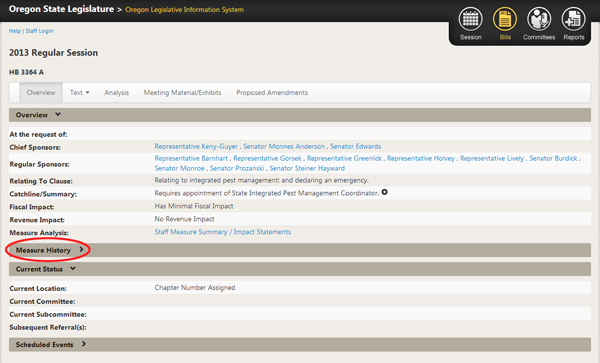Open the Reports icon
Viewport: 600px width, 363px height.
573,20
